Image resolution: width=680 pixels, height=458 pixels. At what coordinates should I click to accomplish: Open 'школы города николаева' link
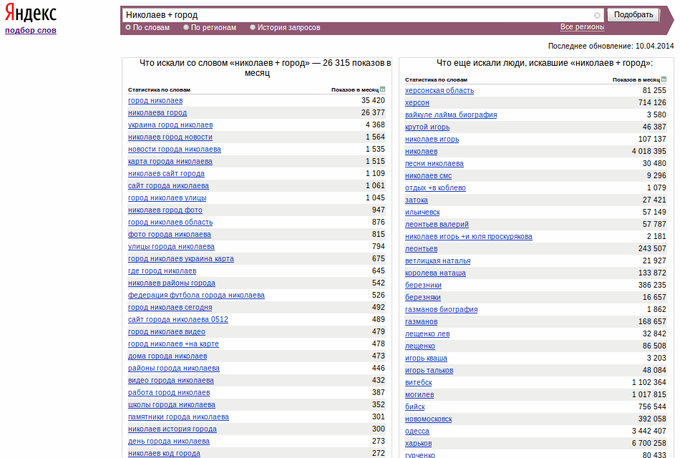(x=172, y=405)
